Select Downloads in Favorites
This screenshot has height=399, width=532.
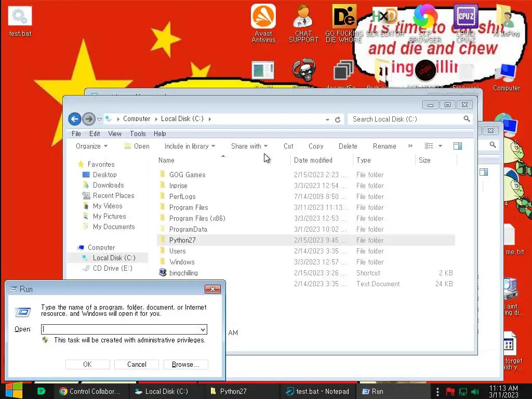tap(108, 185)
